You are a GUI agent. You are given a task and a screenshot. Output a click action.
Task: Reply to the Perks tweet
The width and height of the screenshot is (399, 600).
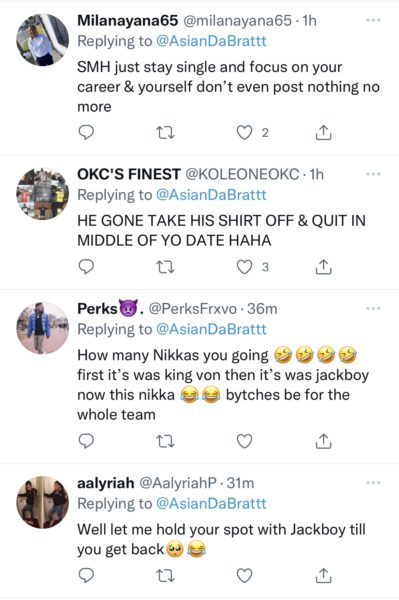[86, 441]
